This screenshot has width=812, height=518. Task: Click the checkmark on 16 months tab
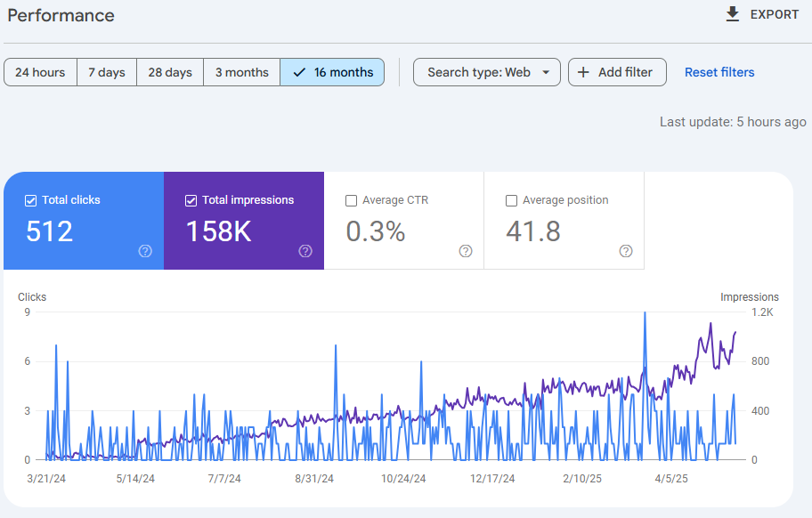point(300,72)
